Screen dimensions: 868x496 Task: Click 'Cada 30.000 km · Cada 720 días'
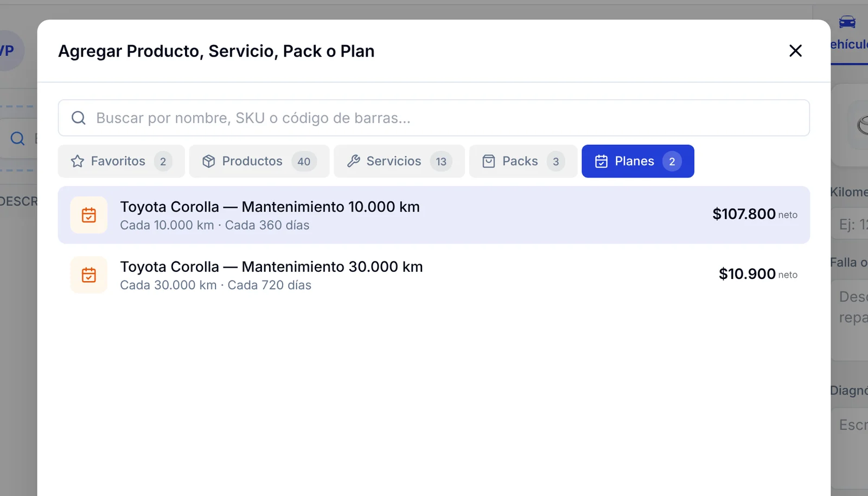click(x=216, y=285)
